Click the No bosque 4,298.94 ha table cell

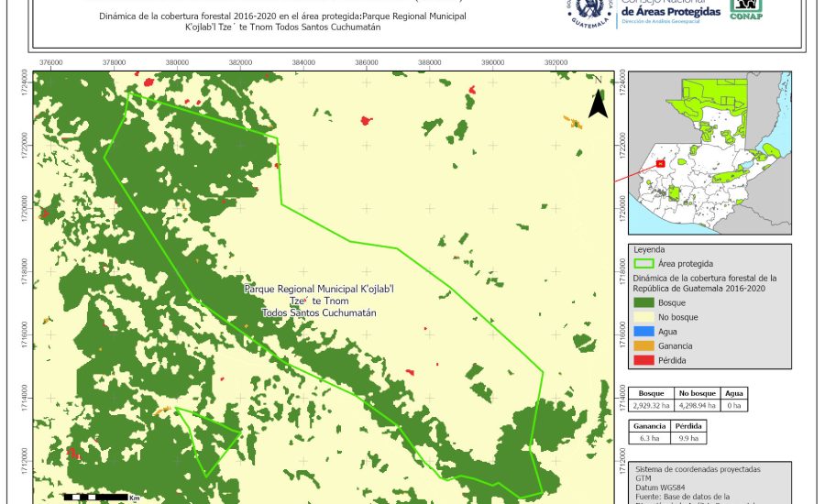(x=699, y=404)
